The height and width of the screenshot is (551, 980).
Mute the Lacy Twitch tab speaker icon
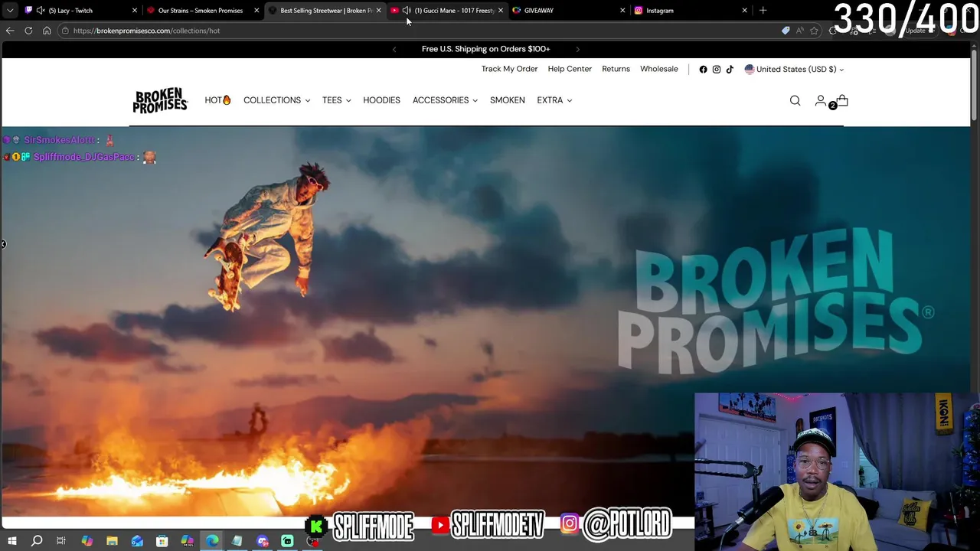click(x=41, y=11)
